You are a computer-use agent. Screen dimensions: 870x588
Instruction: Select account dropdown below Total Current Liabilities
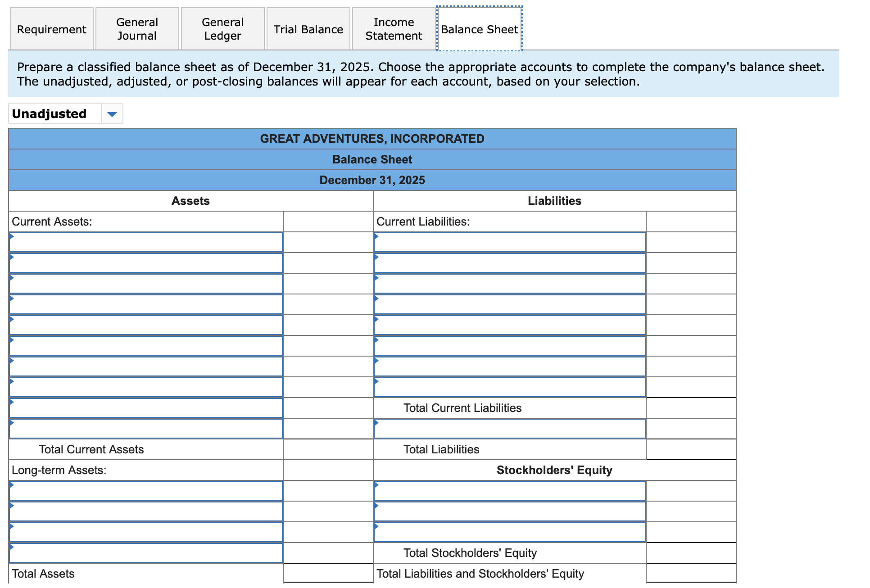pos(509,429)
